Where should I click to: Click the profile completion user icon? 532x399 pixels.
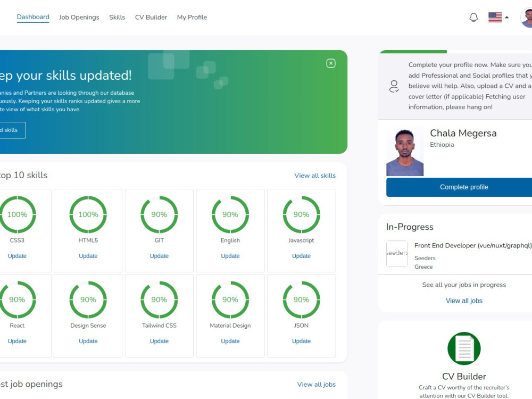pyautogui.click(x=394, y=86)
